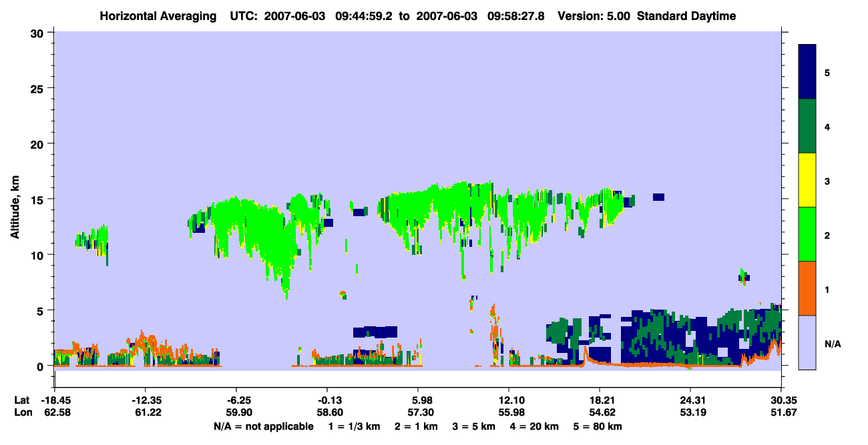Click latitude value -12.35

(146, 400)
